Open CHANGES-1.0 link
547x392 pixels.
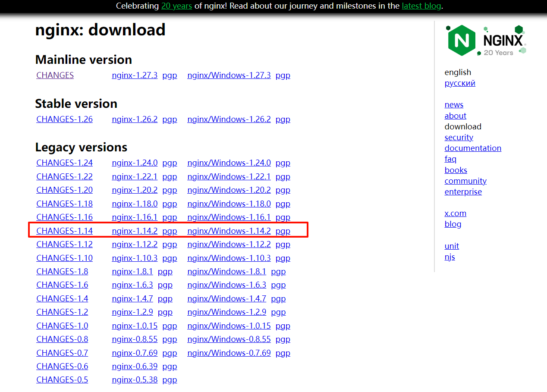click(62, 326)
